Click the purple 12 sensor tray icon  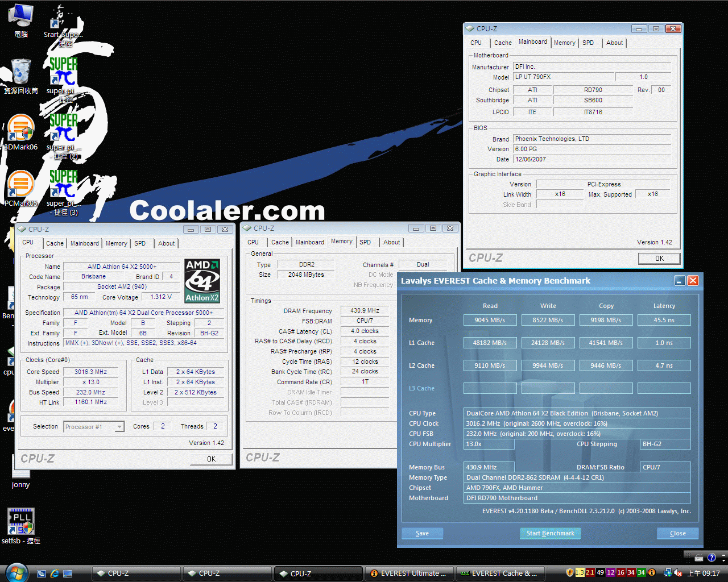[x=611, y=573]
